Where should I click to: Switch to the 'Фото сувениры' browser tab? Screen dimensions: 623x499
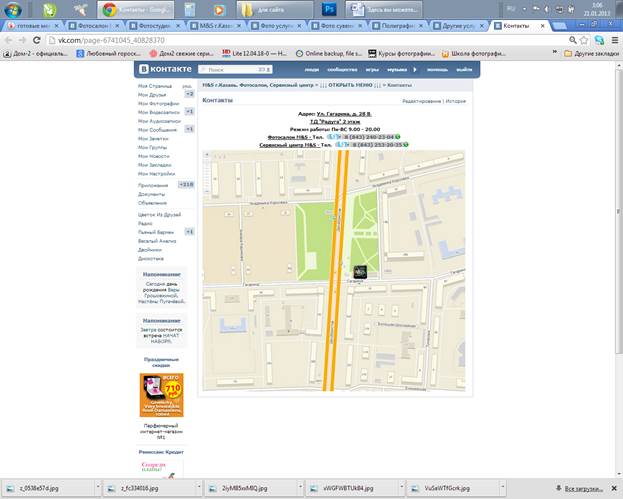click(337, 26)
